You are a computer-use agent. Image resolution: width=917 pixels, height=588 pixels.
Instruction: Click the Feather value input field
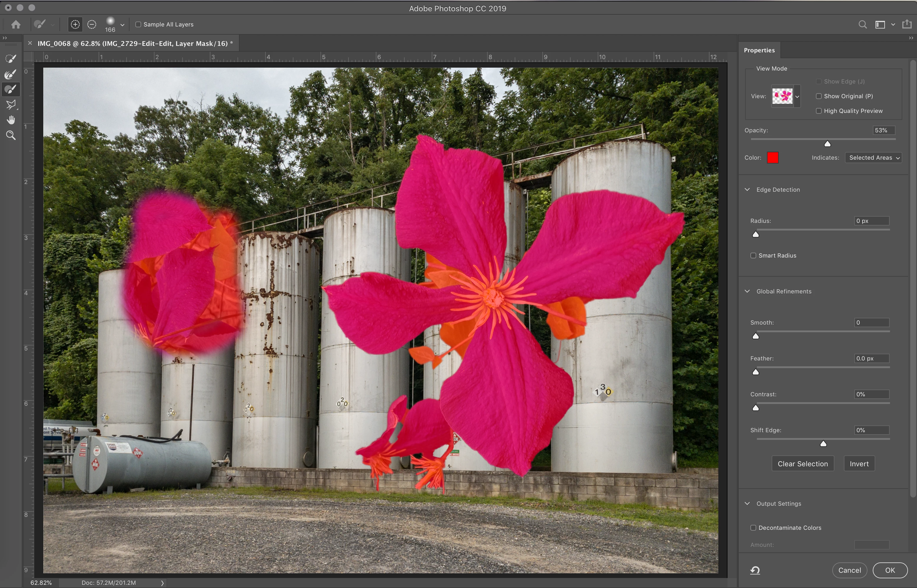pyautogui.click(x=871, y=358)
